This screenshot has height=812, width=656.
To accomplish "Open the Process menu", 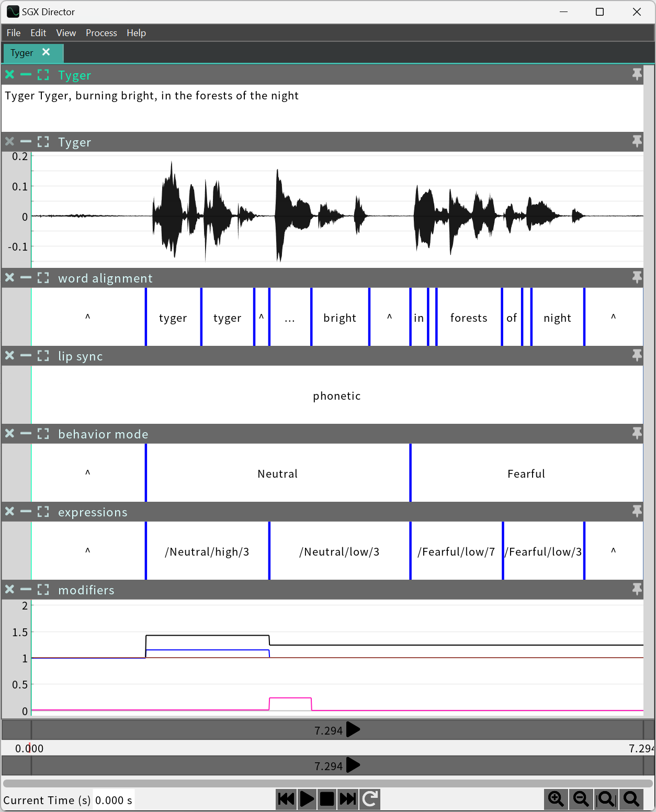I will pyautogui.click(x=101, y=32).
